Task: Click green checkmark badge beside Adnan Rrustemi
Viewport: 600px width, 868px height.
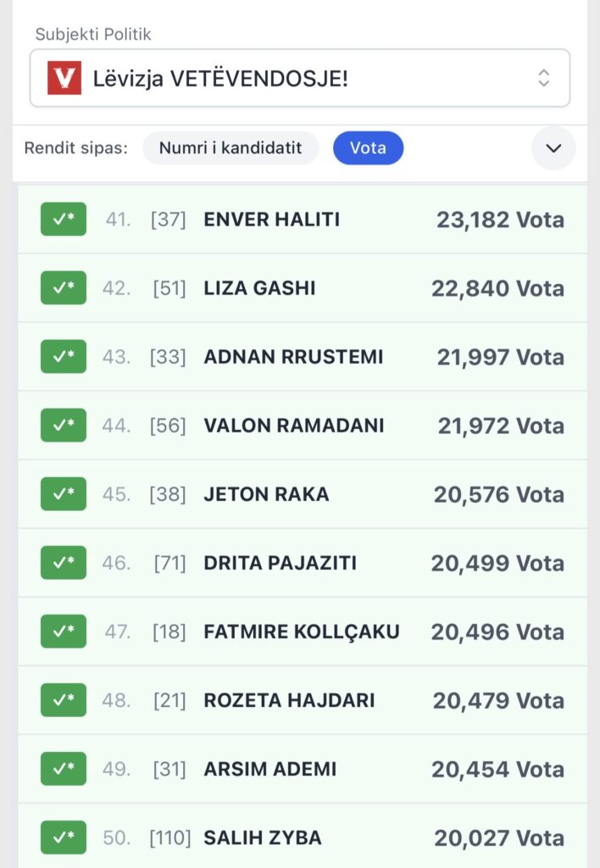Action: 64,357
